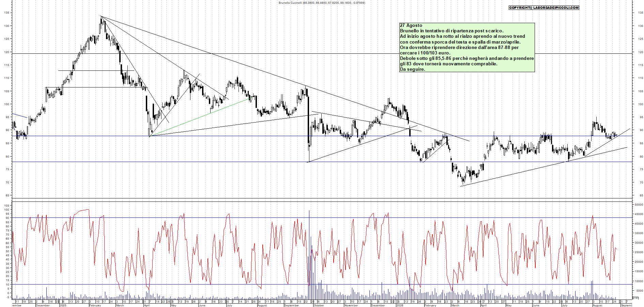Image resolution: width=644 pixels, height=307 pixels.
Task: Click the note line starting "Ad inizio agosto"
Action: coord(462,36)
